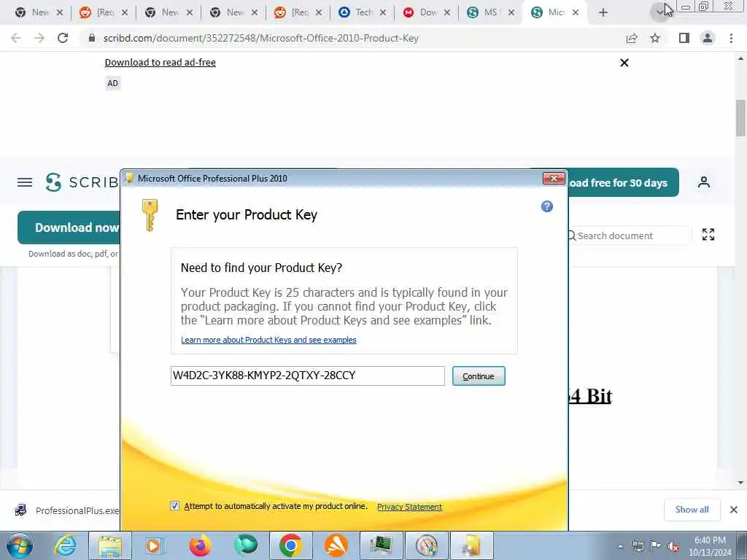Click the Chrome address bar URL
Screen dimensions: 747x560
[x=260, y=38]
